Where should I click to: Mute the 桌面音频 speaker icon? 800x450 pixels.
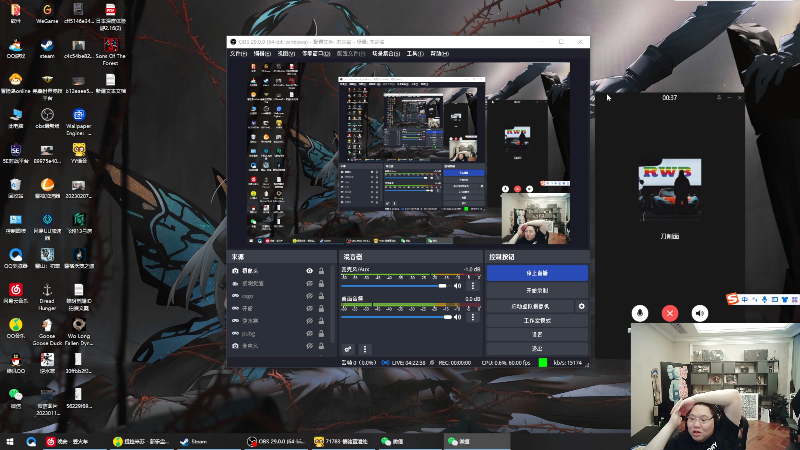click(x=457, y=317)
